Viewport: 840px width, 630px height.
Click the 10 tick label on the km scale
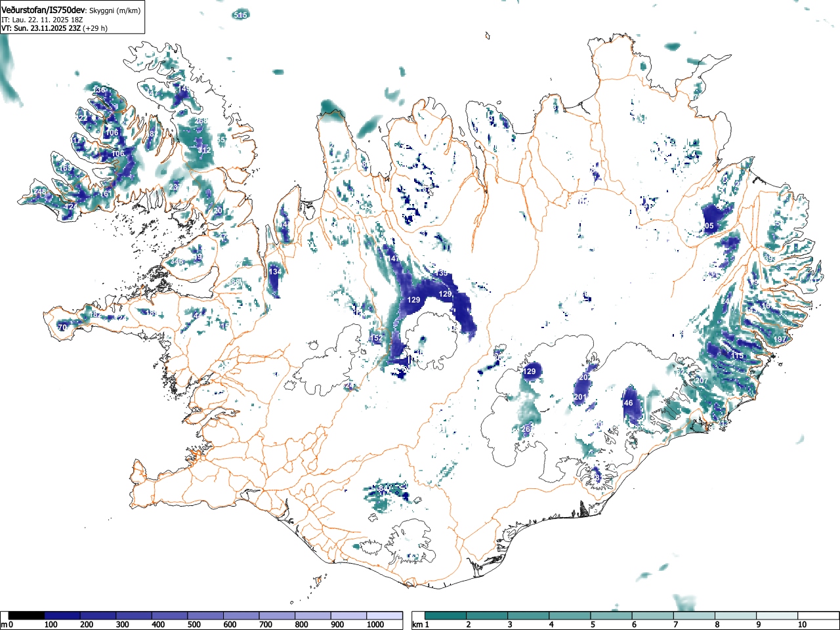(x=802, y=625)
